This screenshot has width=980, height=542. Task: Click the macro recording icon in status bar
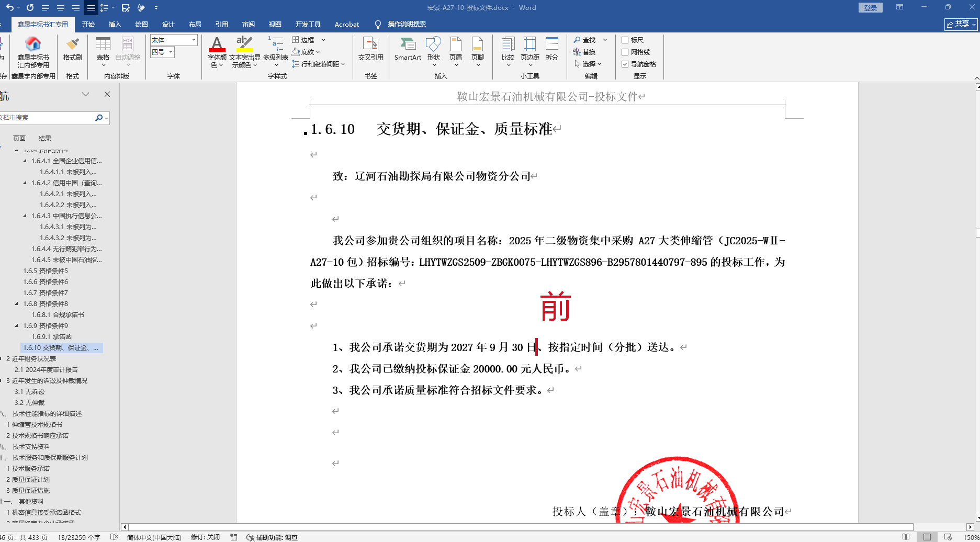(x=234, y=537)
